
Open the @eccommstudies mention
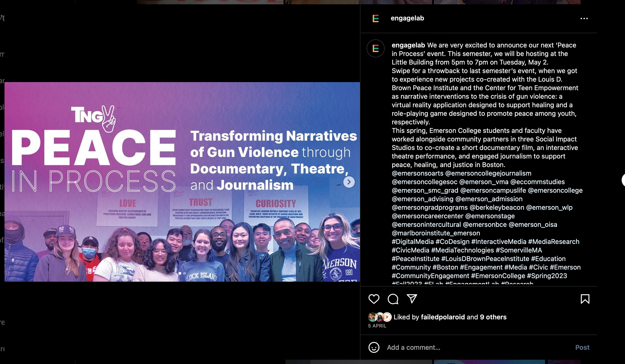[537, 182]
